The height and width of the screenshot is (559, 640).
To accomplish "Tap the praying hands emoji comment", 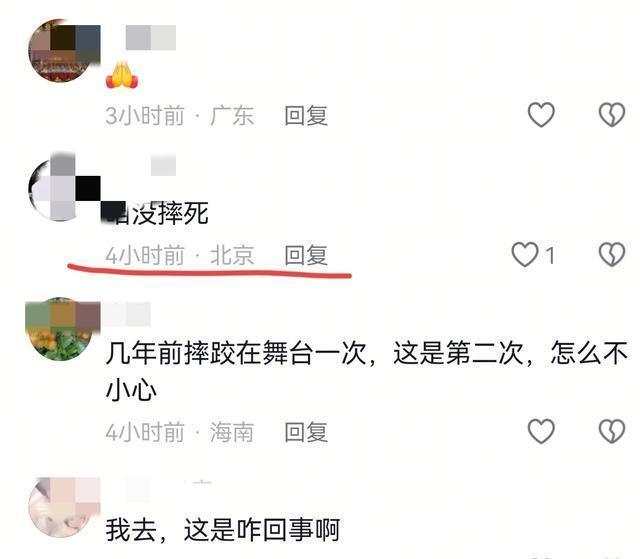I will pos(122,74).
